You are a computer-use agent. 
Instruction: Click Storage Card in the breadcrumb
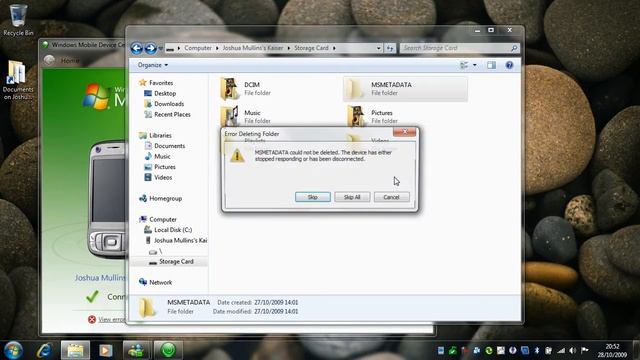point(311,48)
